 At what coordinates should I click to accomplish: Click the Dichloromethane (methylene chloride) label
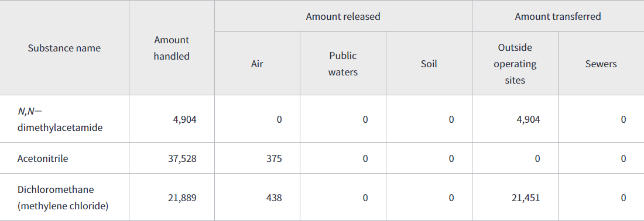coord(63,198)
